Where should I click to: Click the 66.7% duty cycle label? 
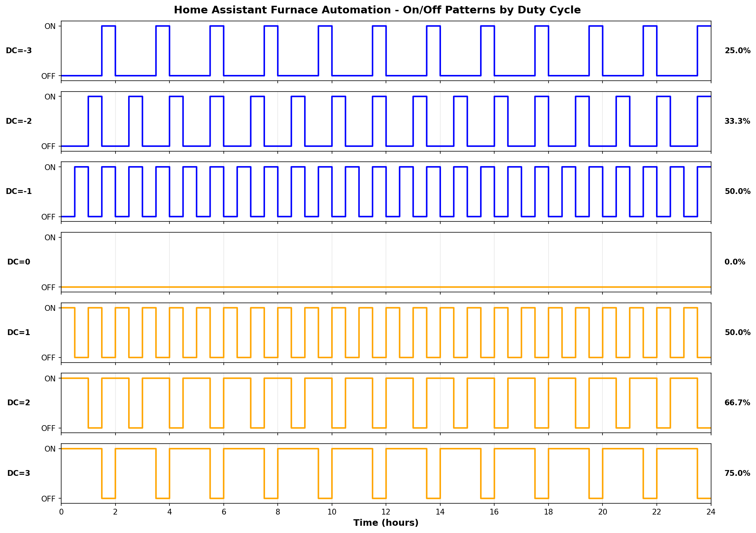tap(737, 403)
